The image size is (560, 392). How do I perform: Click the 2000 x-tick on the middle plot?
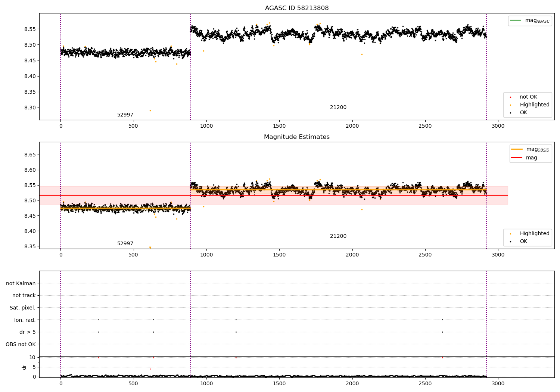[352, 255]
